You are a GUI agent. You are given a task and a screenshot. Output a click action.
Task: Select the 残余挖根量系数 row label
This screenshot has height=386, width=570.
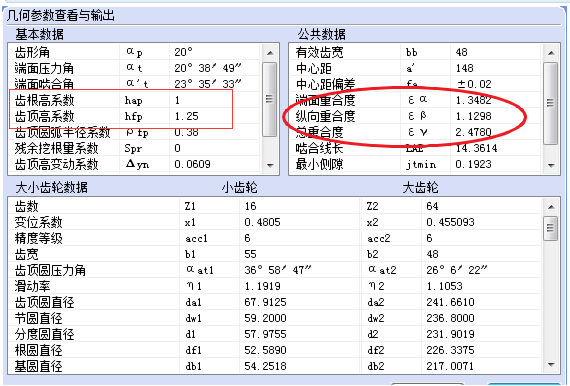56,148
